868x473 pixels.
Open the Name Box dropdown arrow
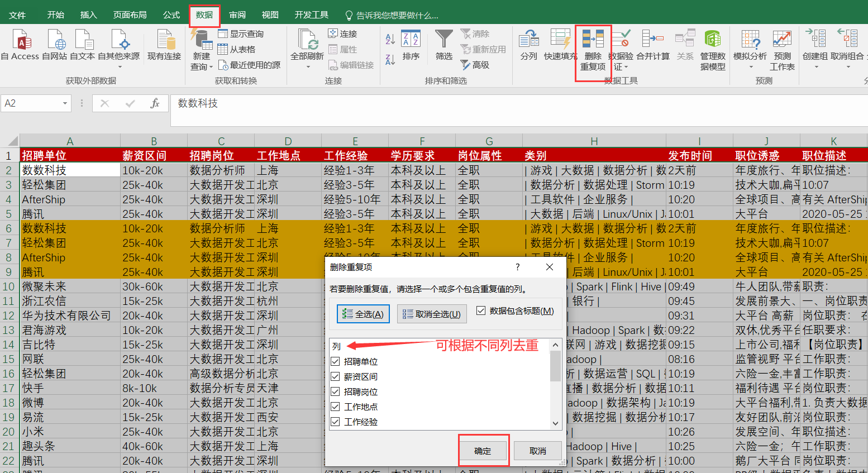pos(65,103)
